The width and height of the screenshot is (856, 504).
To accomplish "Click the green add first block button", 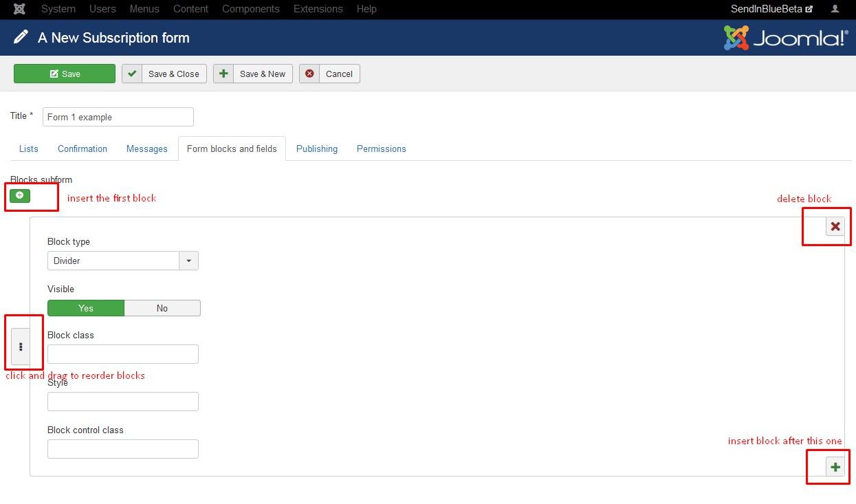I will coord(20,196).
